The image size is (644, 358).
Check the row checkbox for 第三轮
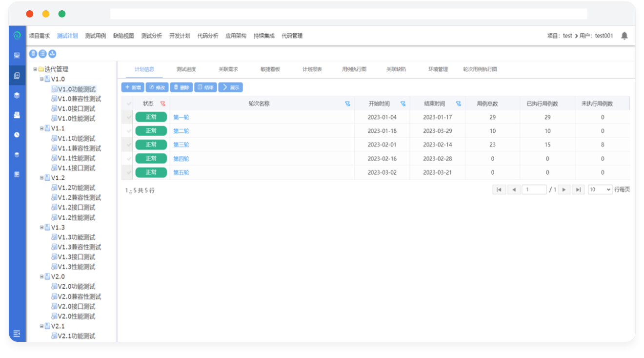pyautogui.click(x=129, y=145)
